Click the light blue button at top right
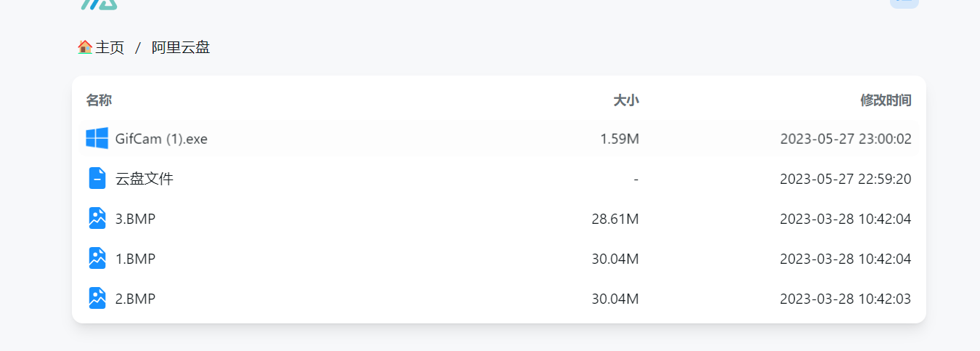This screenshot has width=980, height=351. tap(904, 4)
